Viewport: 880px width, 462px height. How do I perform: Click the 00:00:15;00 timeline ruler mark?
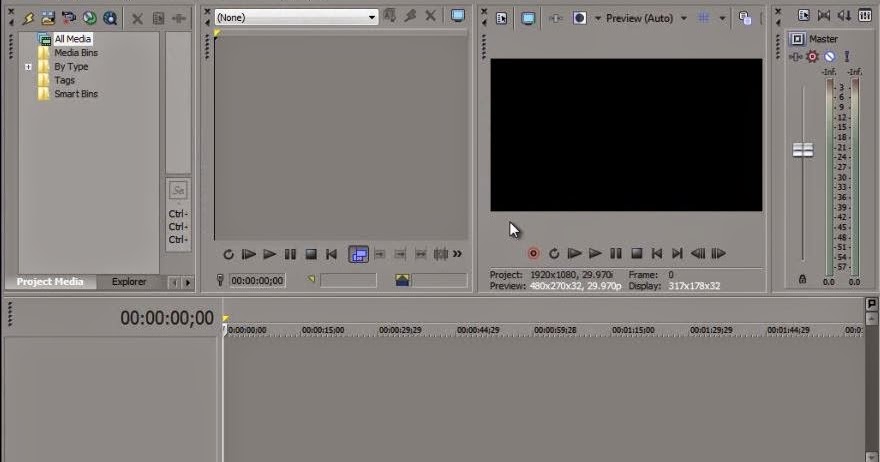coord(323,330)
